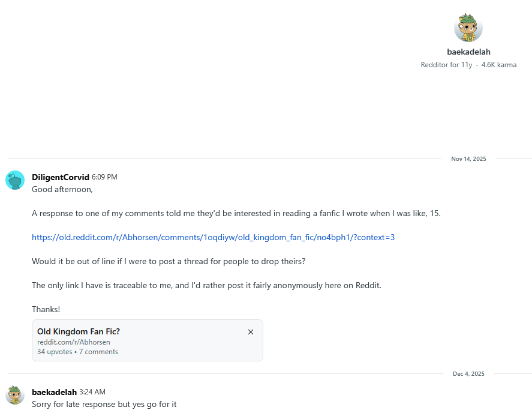532x416 pixels.
Task: Click the "Sorry for late response" message
Action: (104, 405)
